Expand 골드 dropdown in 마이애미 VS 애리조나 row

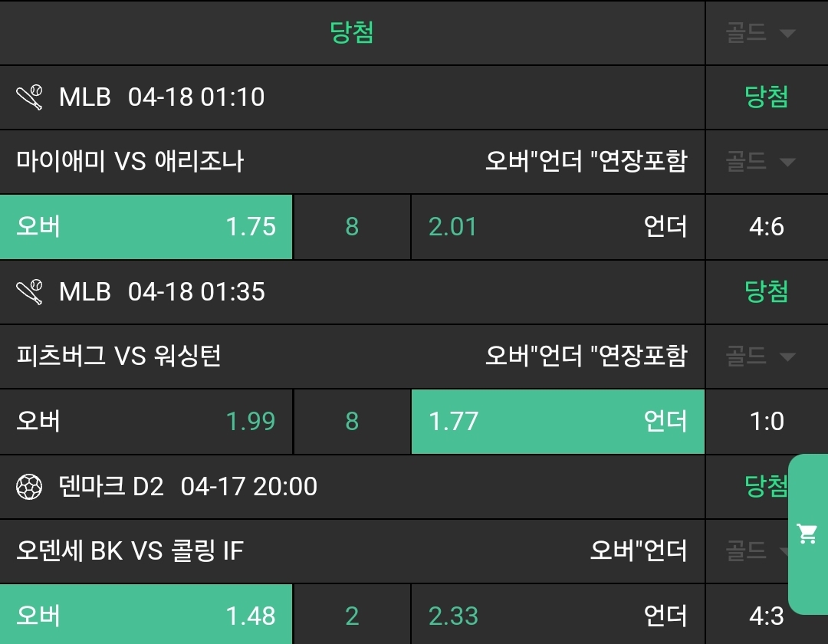(x=761, y=162)
